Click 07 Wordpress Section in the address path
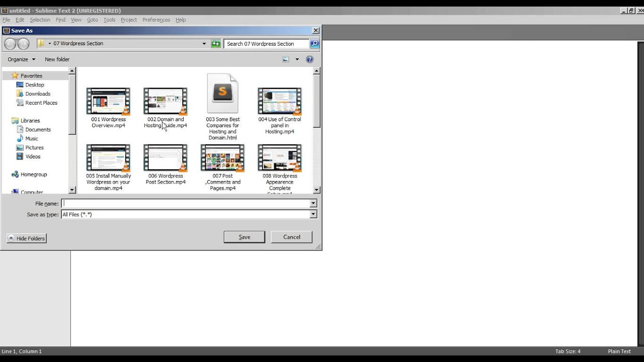This screenshot has height=362, width=644. tap(78, 44)
